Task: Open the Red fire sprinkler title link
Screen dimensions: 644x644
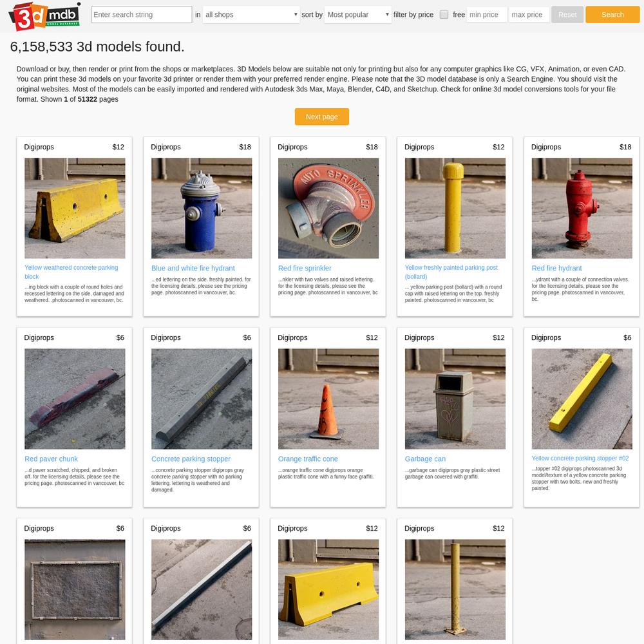Action: tap(305, 268)
